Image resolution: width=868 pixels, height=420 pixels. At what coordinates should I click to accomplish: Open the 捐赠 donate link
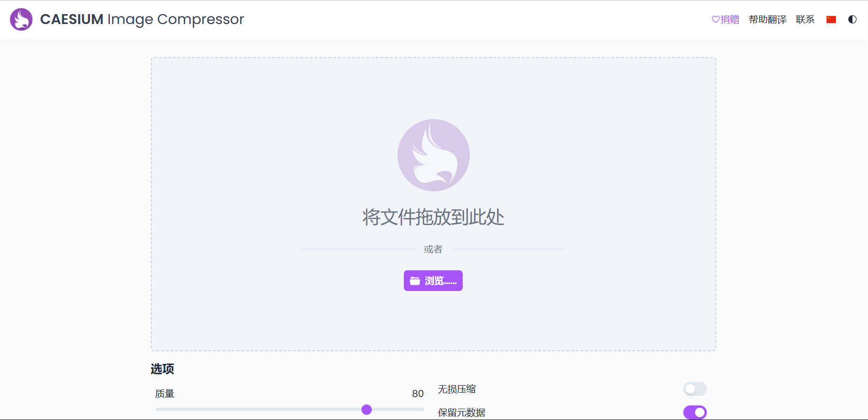pos(725,19)
